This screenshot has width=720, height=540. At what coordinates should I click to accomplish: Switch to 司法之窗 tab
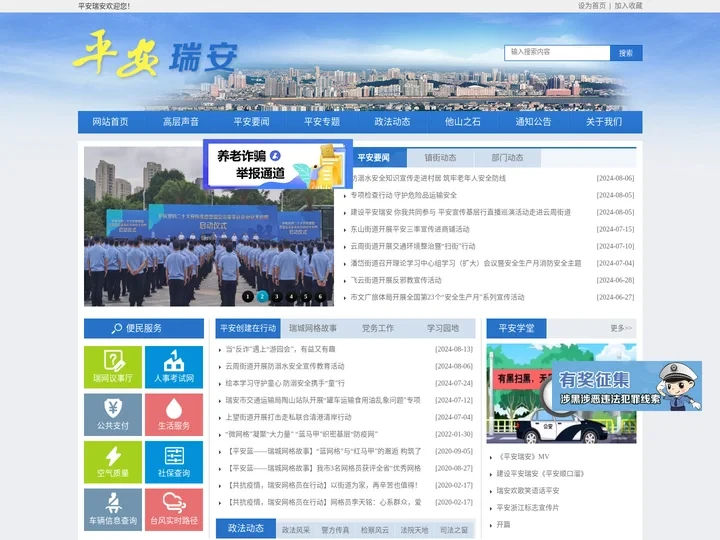tap(454, 530)
